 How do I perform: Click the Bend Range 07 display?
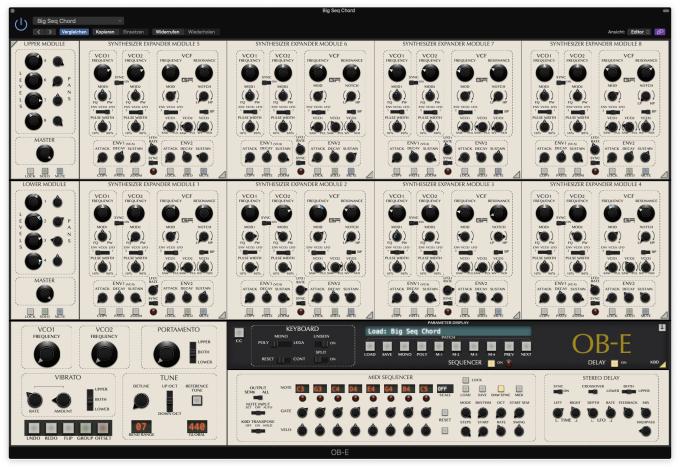[x=141, y=426]
